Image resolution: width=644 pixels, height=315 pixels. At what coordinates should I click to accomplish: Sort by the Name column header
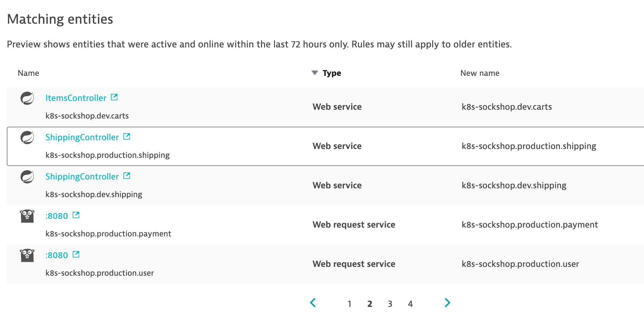click(x=28, y=73)
